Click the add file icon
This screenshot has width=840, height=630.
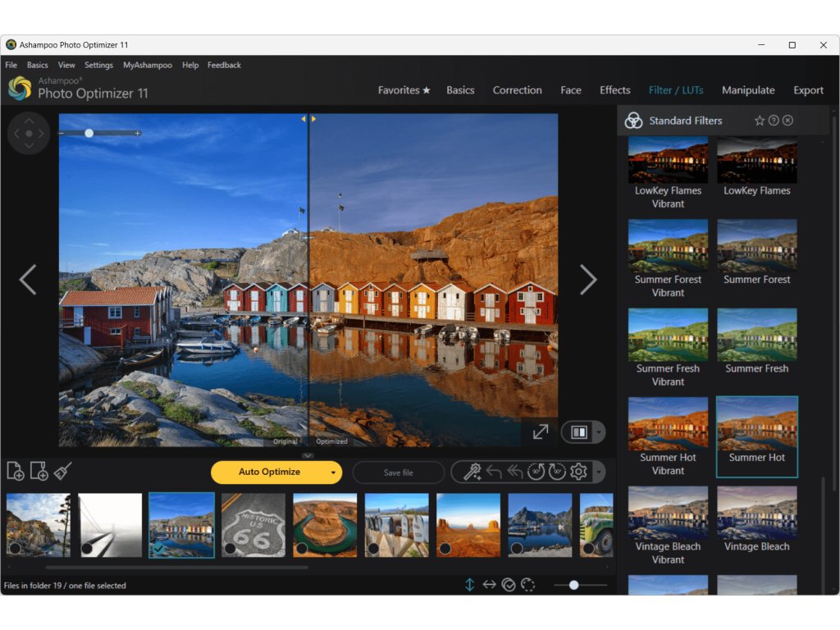(15, 471)
